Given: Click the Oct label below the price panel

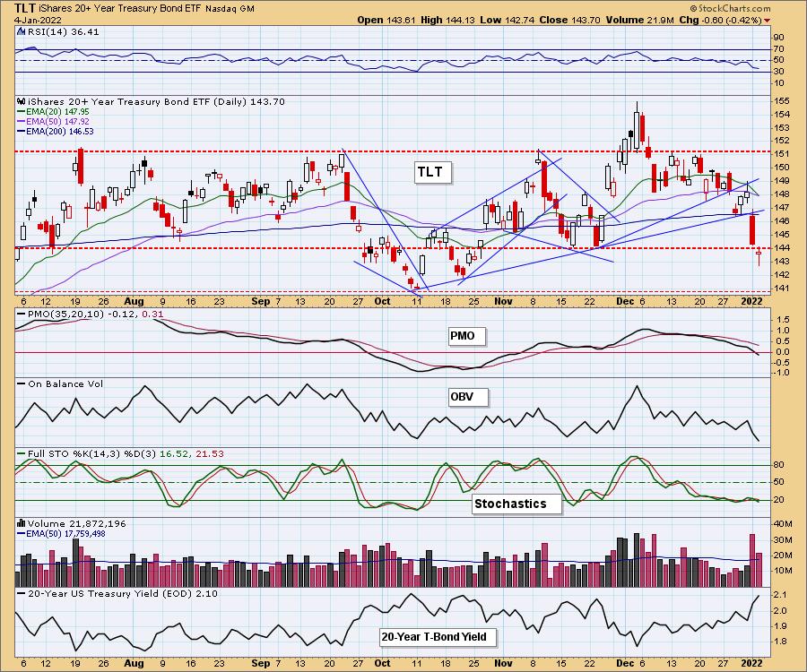Looking at the screenshot, I should (382, 302).
